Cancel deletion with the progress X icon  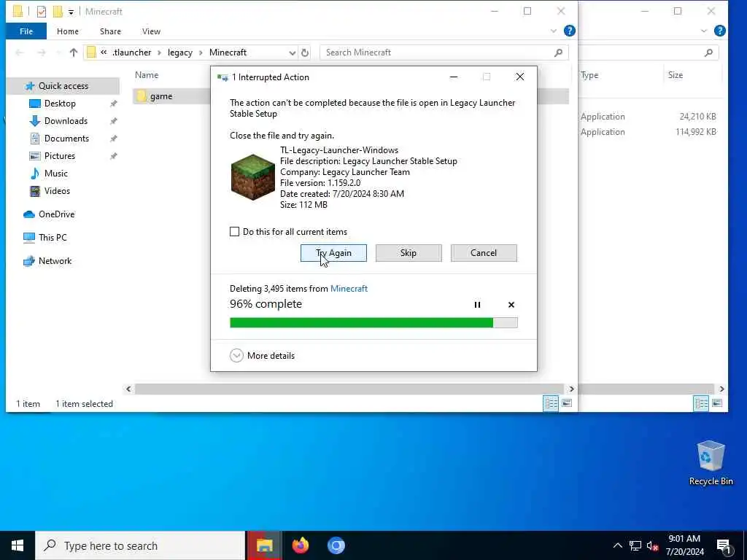[x=511, y=305]
